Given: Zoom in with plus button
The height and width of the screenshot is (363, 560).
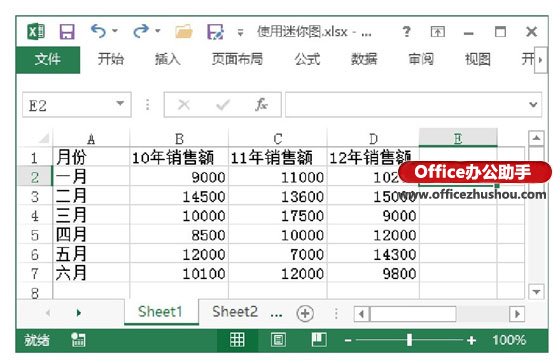Looking at the screenshot, I should tap(471, 340).
